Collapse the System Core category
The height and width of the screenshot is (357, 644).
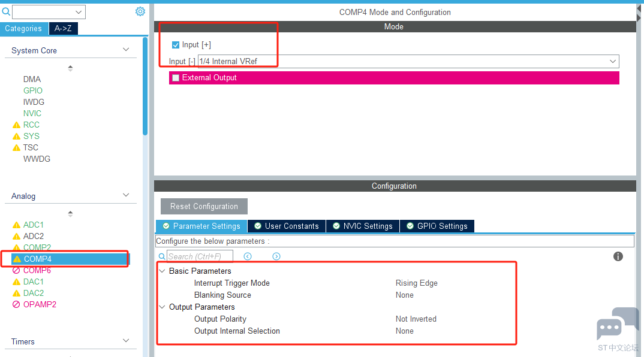coord(126,50)
